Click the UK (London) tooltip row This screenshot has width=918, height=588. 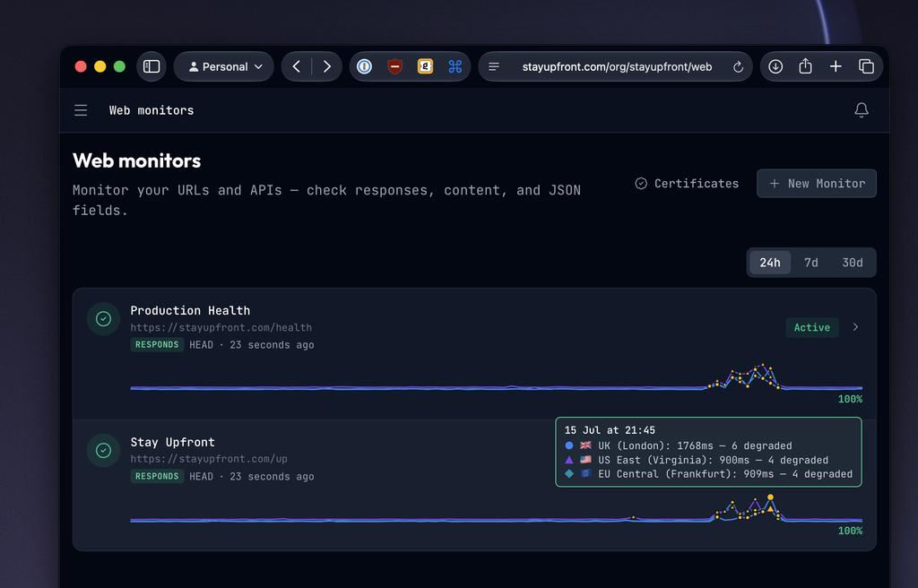[x=678, y=445]
